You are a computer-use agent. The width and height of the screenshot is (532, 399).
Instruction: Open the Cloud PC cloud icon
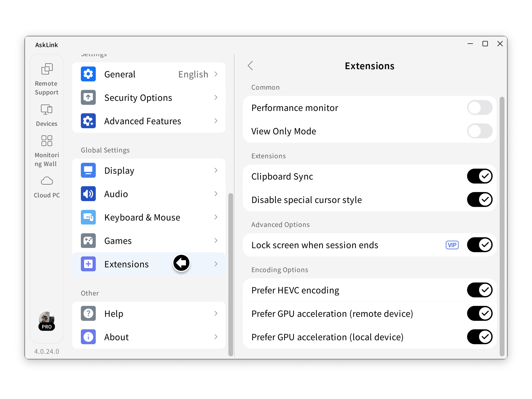(x=47, y=181)
